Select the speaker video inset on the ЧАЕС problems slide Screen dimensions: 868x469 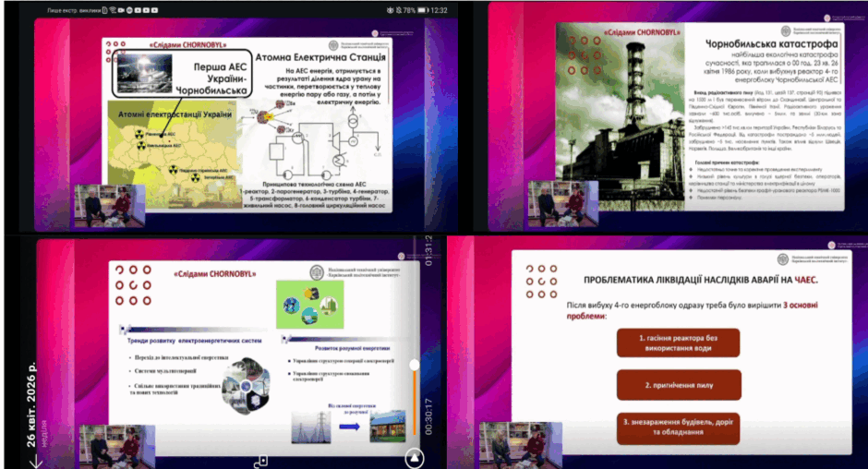coord(521,445)
